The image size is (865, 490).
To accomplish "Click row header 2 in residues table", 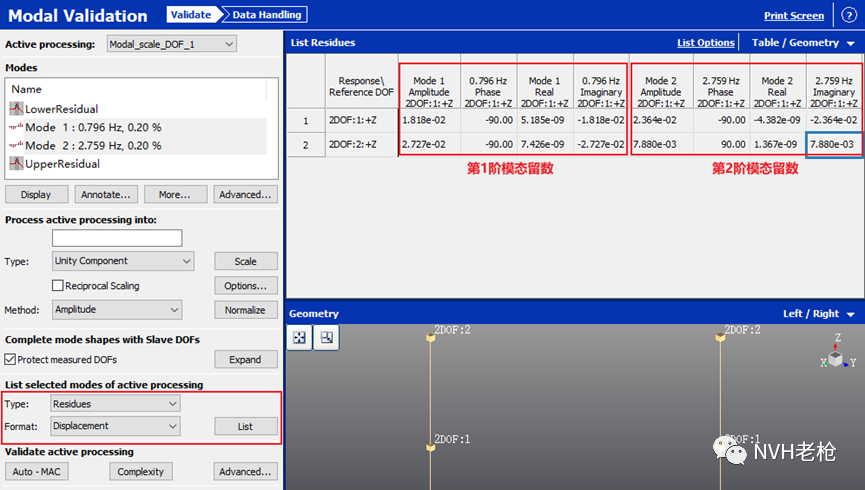I will coord(306,145).
